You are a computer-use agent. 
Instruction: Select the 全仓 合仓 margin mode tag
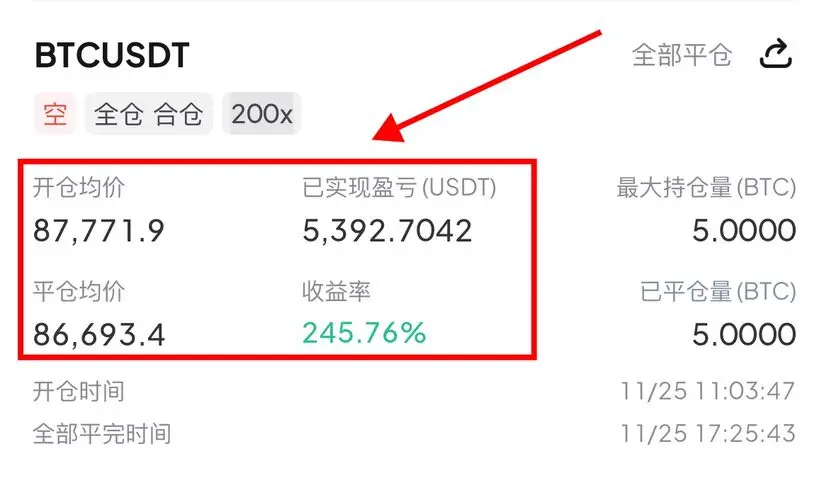tap(149, 114)
